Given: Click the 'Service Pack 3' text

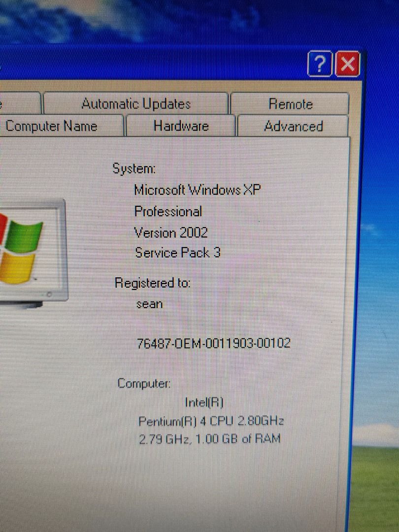Looking at the screenshot, I should (178, 253).
